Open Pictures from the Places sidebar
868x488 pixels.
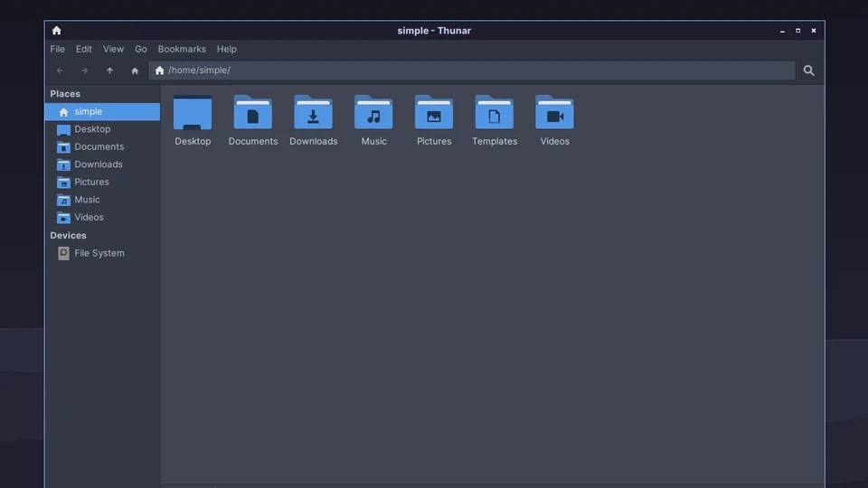pos(102,182)
